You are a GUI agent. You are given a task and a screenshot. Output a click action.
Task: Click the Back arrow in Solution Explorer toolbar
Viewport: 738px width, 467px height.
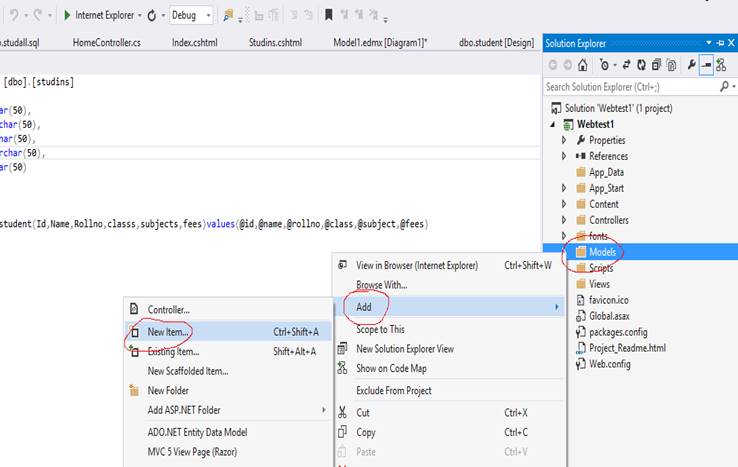552,65
